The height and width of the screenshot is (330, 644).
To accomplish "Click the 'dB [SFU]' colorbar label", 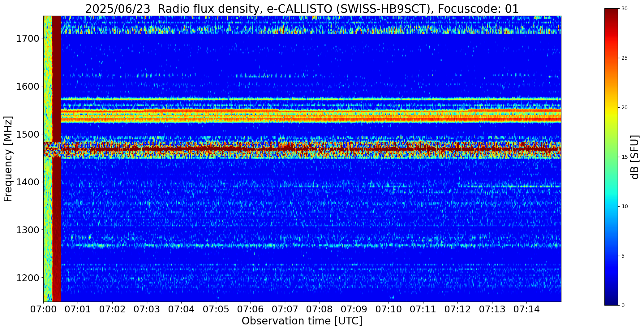I will click(635, 157).
